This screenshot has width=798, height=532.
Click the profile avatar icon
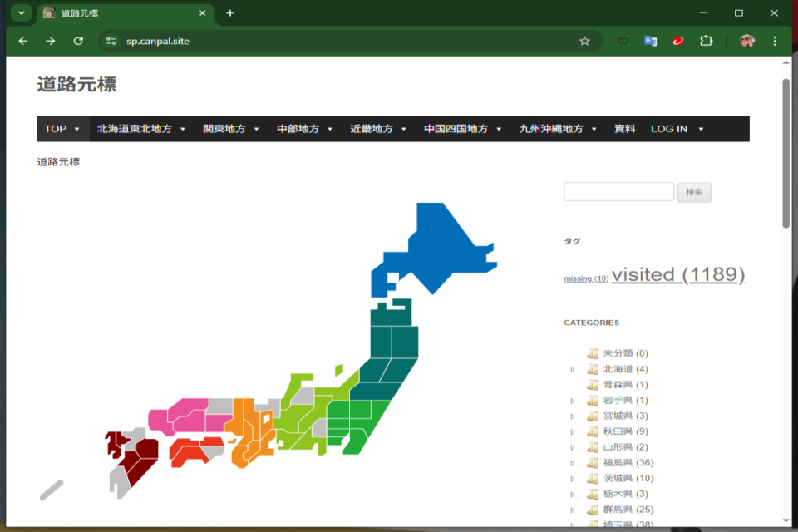tap(747, 41)
